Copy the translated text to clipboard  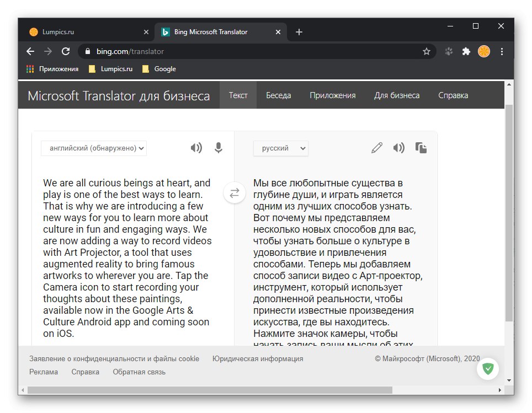point(421,148)
